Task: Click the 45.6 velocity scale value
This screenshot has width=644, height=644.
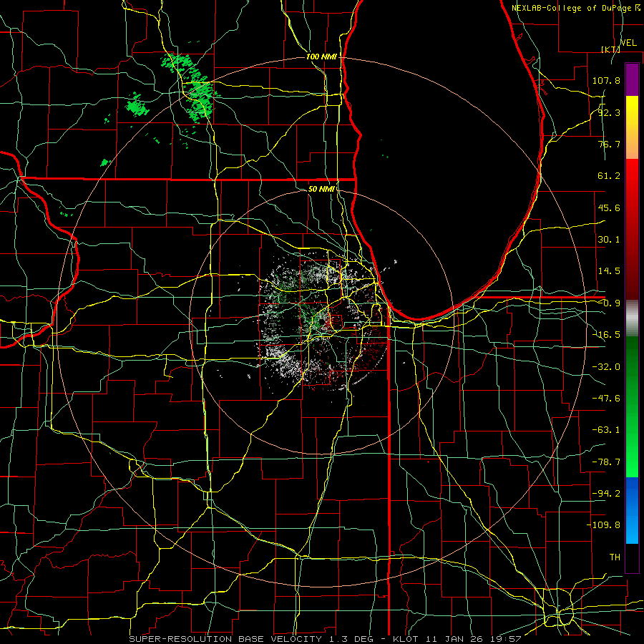Action: 609,208
